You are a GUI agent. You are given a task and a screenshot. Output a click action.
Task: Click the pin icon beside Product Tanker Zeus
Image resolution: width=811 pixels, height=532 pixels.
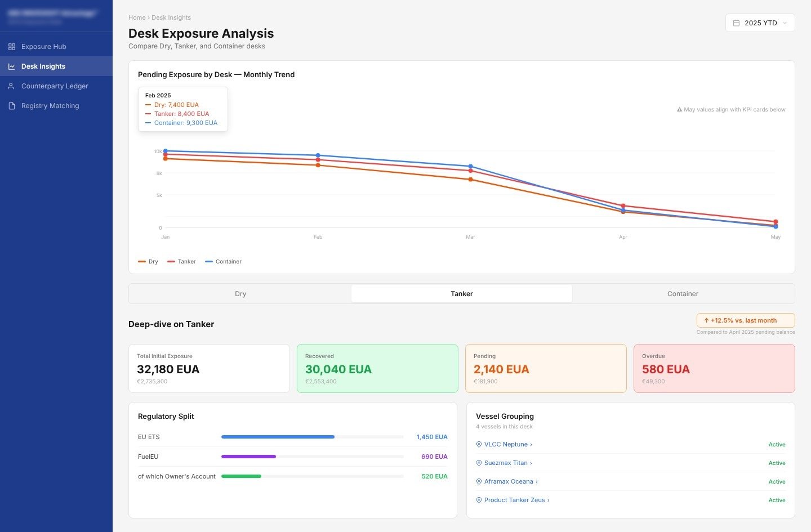(x=479, y=500)
